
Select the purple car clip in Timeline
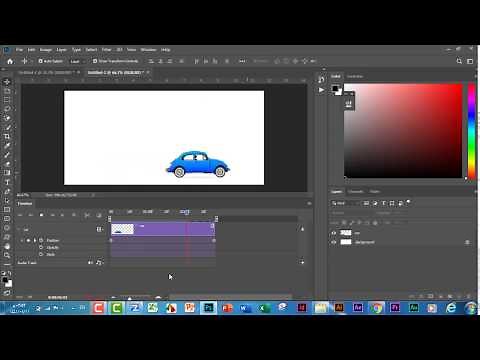(x=162, y=229)
